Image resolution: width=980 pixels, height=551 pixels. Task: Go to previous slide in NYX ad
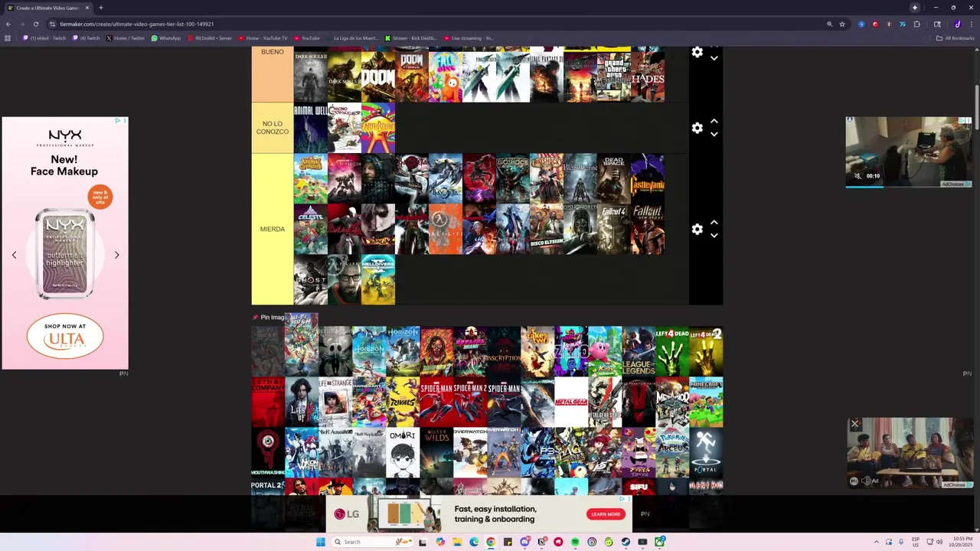14,255
